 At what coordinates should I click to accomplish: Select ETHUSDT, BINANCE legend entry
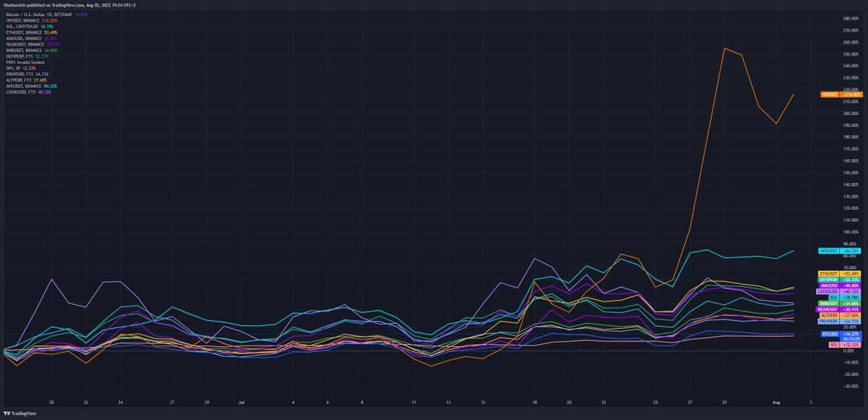point(31,33)
